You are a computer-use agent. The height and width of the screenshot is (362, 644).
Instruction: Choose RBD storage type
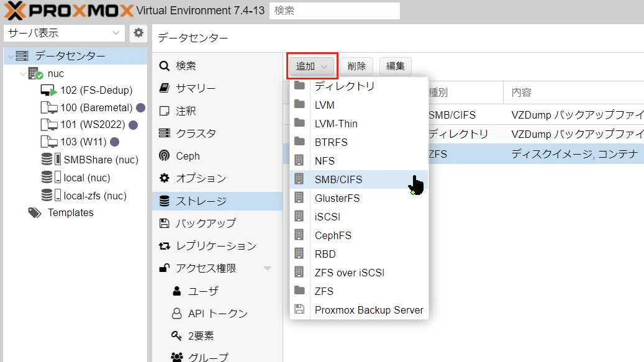coord(359,254)
